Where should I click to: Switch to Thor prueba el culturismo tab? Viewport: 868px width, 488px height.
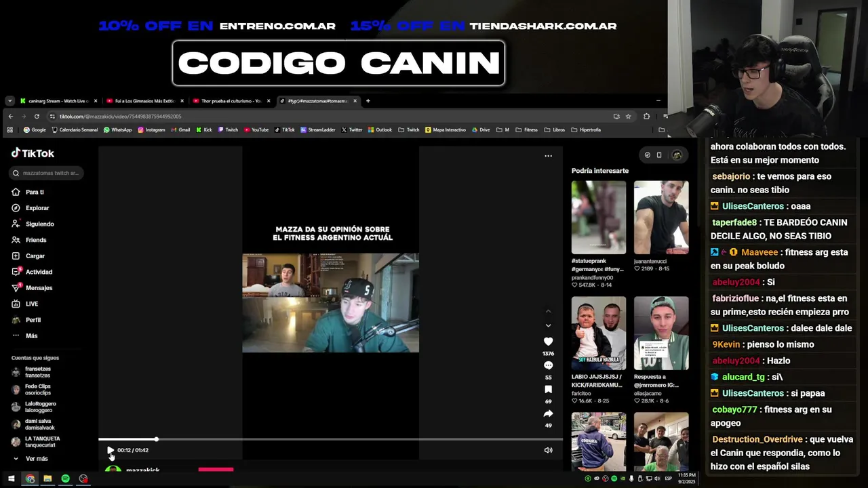[x=231, y=101]
